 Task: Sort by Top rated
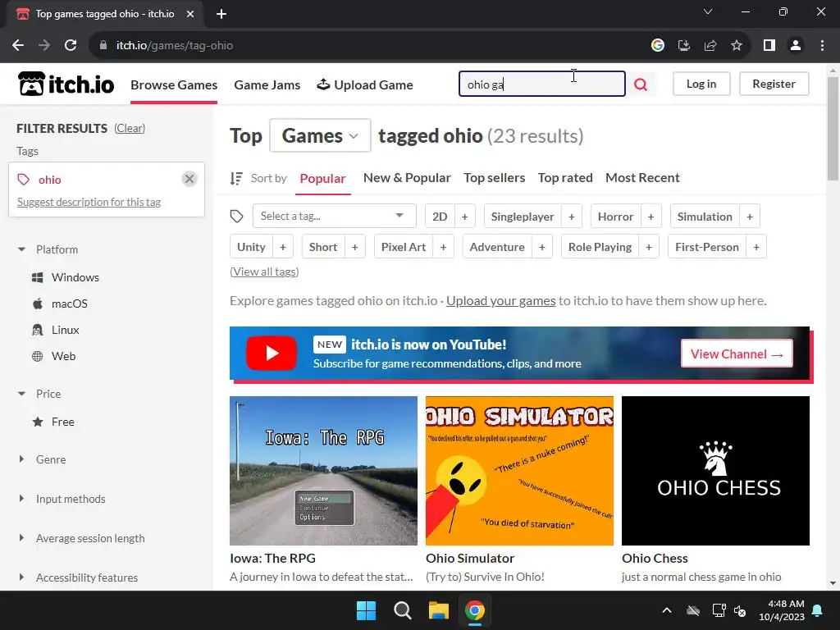point(565,178)
